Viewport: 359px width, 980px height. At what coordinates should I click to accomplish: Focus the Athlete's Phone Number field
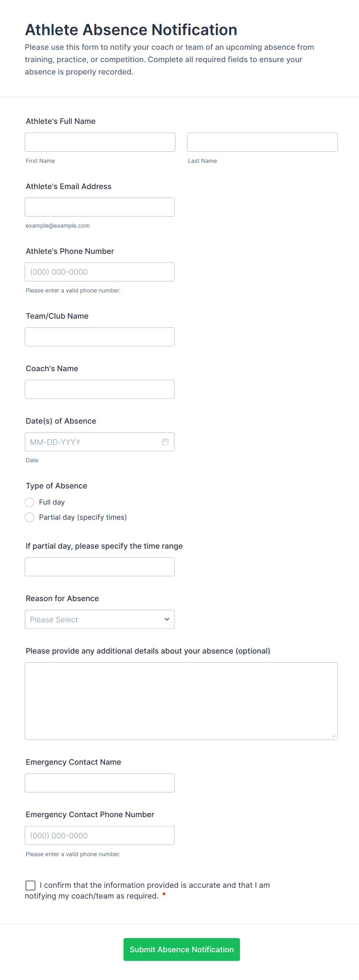[100, 272]
